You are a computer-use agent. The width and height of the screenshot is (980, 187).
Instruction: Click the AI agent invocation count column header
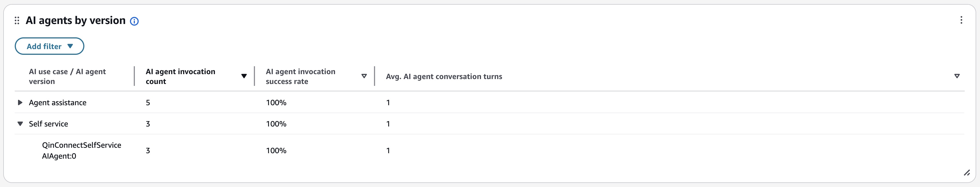point(181,76)
